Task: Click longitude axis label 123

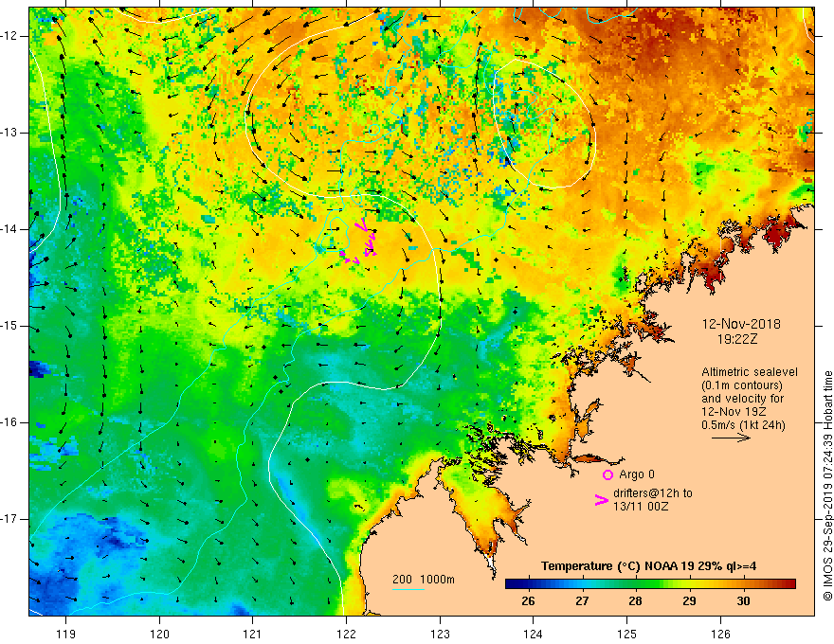Action: click(x=440, y=634)
